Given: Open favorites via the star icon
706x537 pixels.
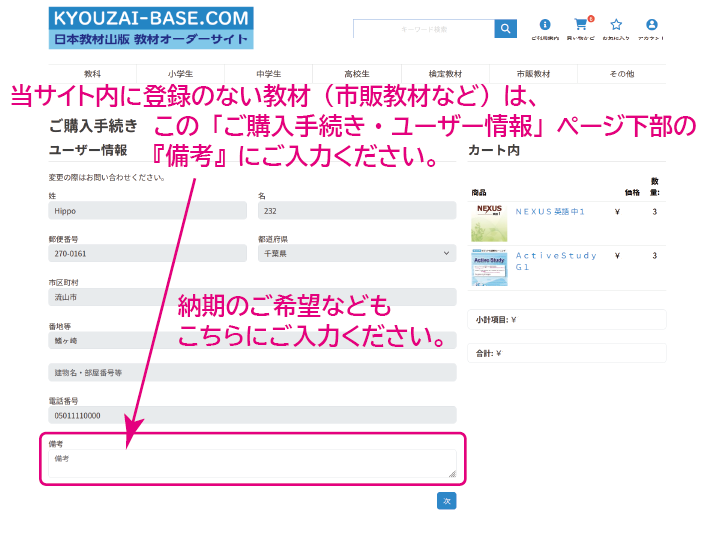Looking at the screenshot, I should click(616, 25).
